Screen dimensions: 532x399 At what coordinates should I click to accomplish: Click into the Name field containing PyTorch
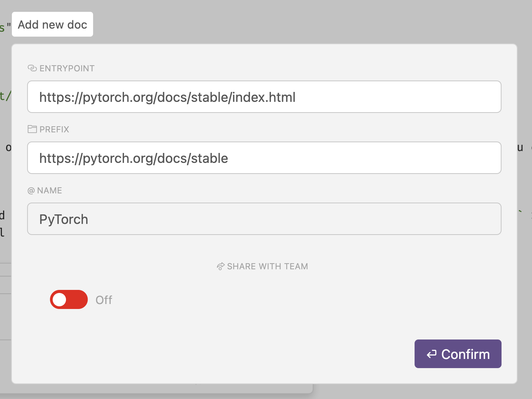tap(264, 219)
